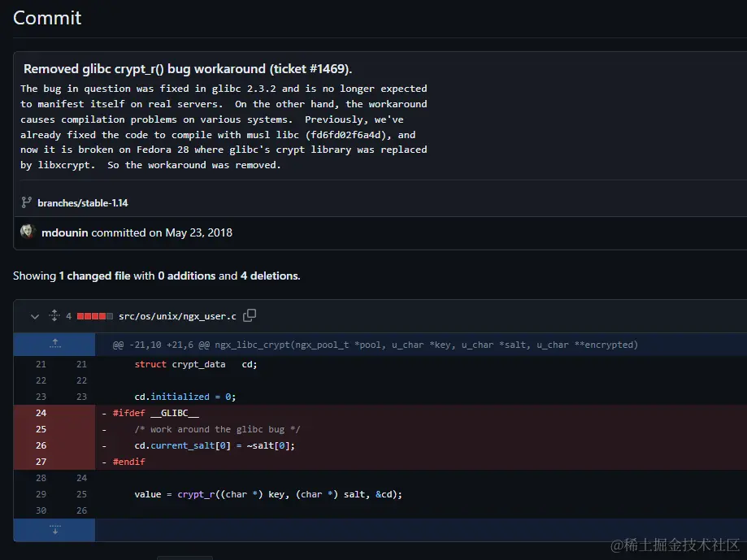Screen dimensions: 747x560
Task: Copy the ngx_user.c file path
Action: [250, 315]
